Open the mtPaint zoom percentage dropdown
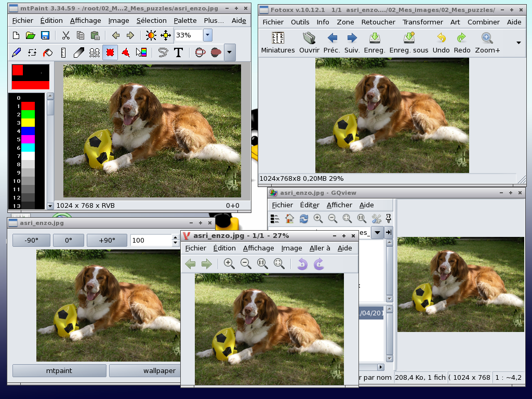The height and width of the screenshot is (399, 532). click(208, 35)
